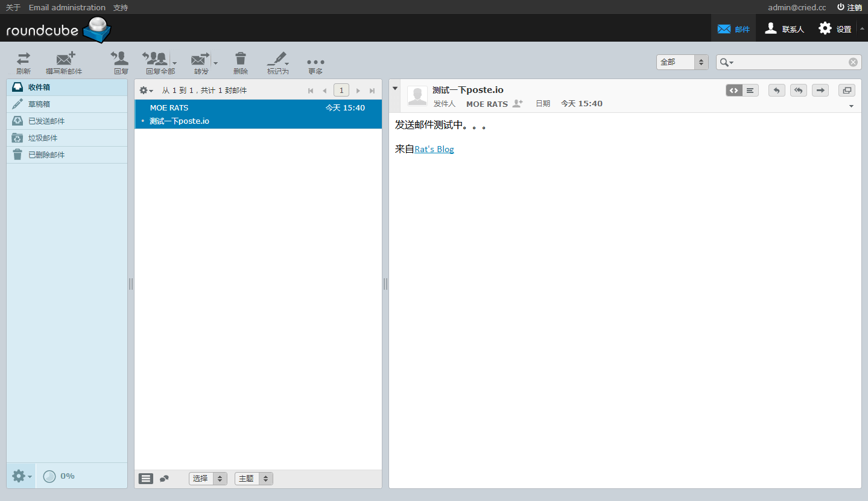Switch message view to HTML mode toggle
This screenshot has height=501, width=868.
[734, 91]
